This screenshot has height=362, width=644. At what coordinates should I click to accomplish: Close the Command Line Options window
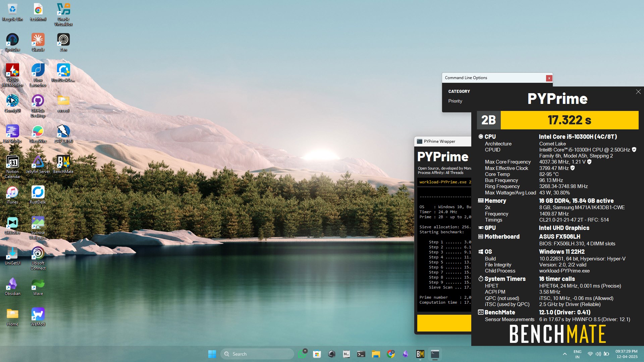pyautogui.click(x=549, y=78)
